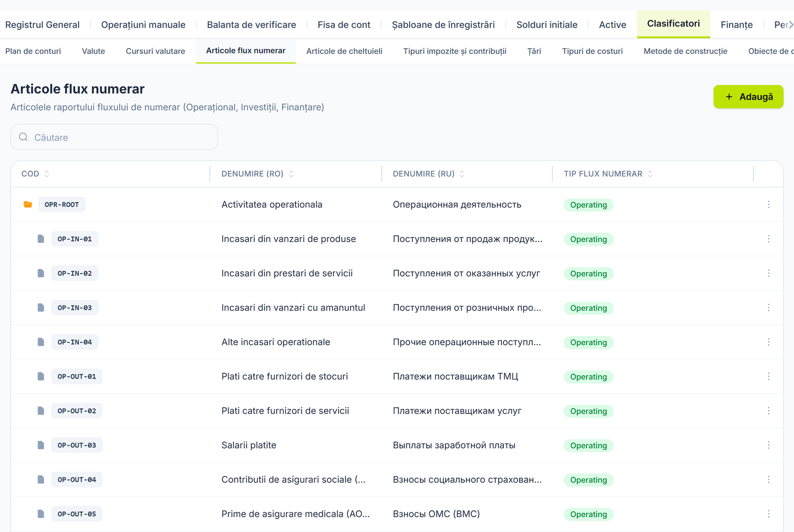Open the Tipuri de costuri subtab
794x532 pixels.
pos(592,51)
